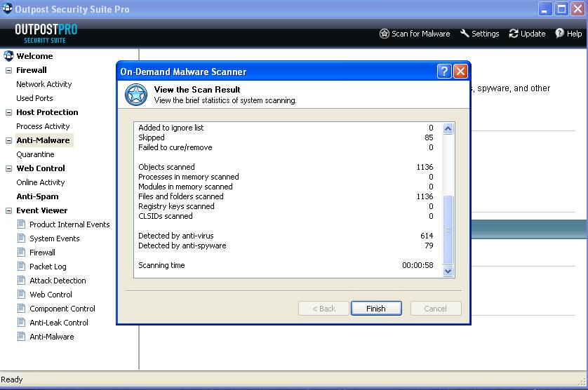Close the On-Demand Malware Scanner dialog

coord(460,71)
